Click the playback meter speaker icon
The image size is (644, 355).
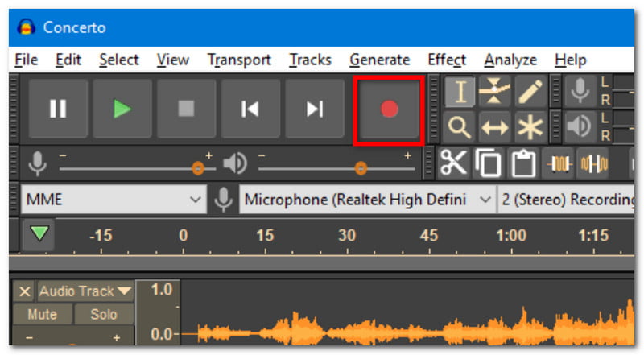click(580, 126)
